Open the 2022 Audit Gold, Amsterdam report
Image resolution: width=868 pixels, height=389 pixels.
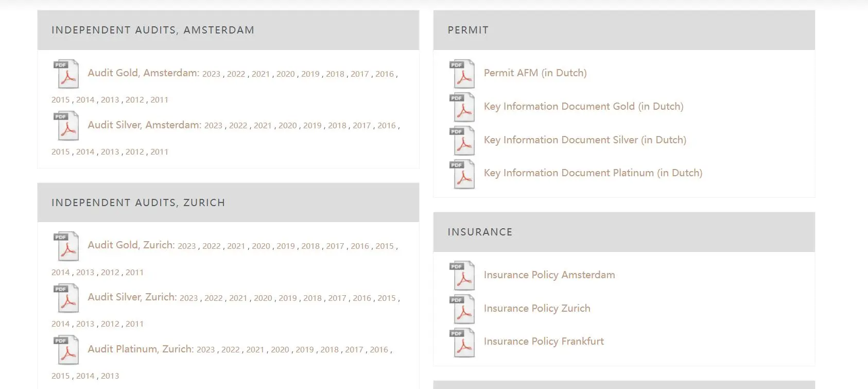click(236, 74)
